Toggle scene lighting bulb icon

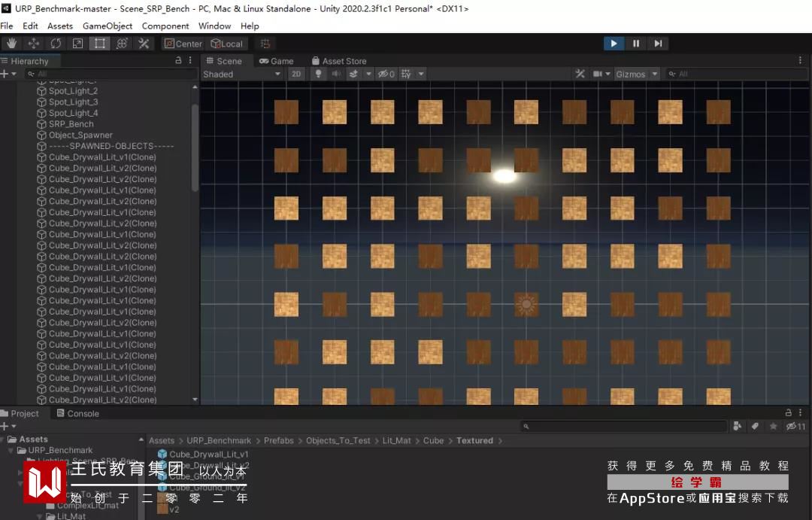pos(319,75)
